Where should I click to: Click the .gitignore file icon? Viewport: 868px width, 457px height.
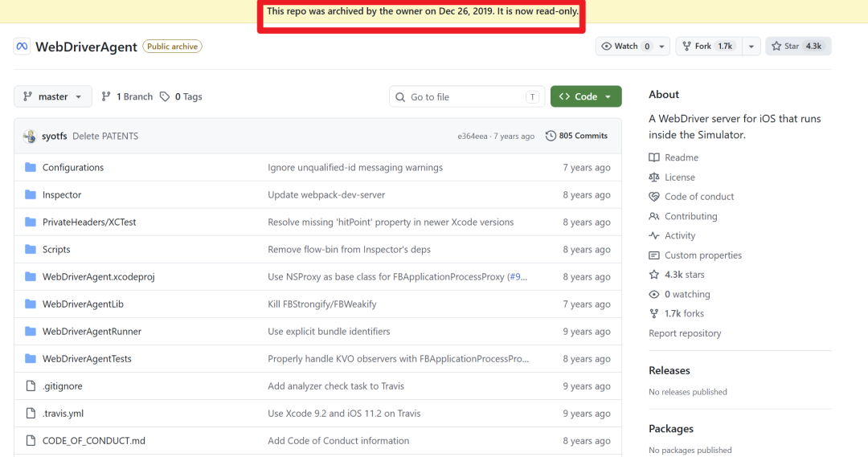(31, 386)
